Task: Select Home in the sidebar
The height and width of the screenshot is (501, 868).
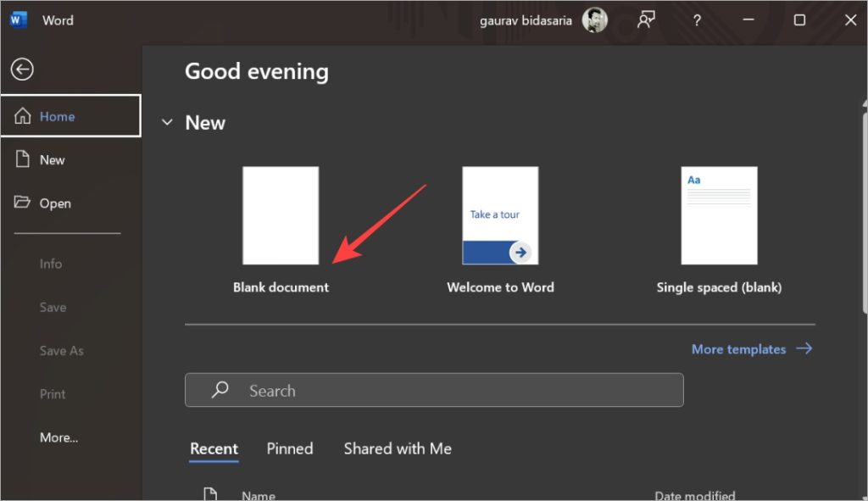Action: point(71,115)
